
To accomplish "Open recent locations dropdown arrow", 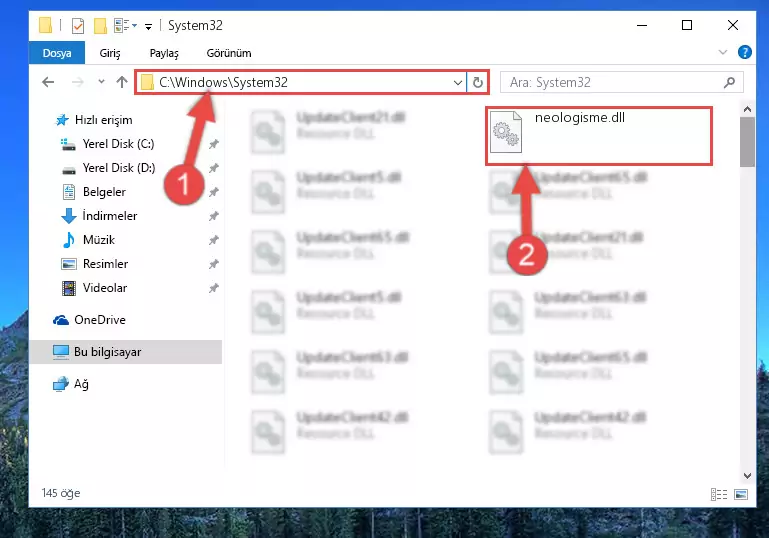I will [x=102, y=82].
